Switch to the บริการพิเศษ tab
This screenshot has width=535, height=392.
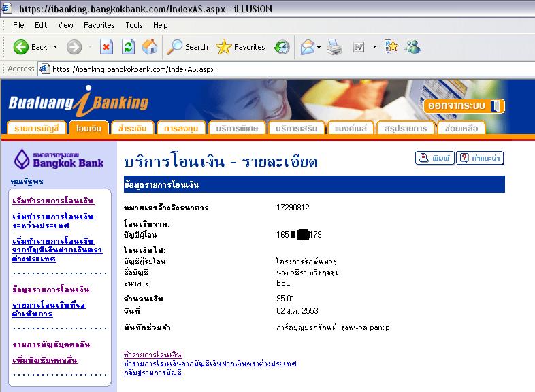[x=237, y=128]
